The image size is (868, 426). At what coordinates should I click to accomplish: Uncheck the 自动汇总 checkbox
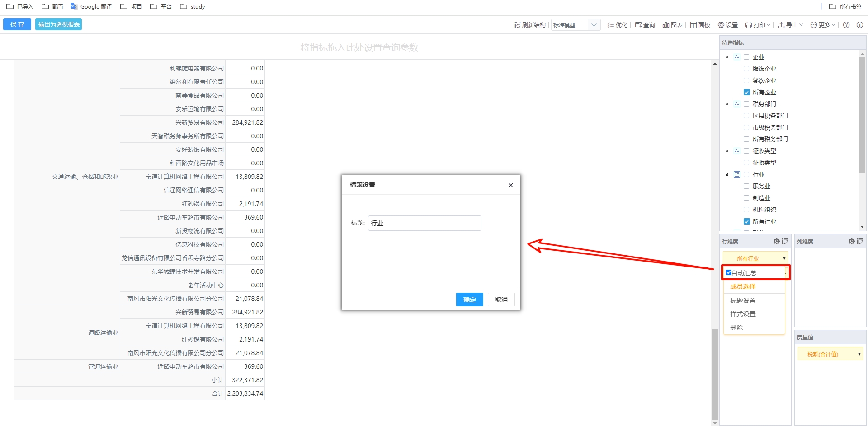pyautogui.click(x=729, y=272)
